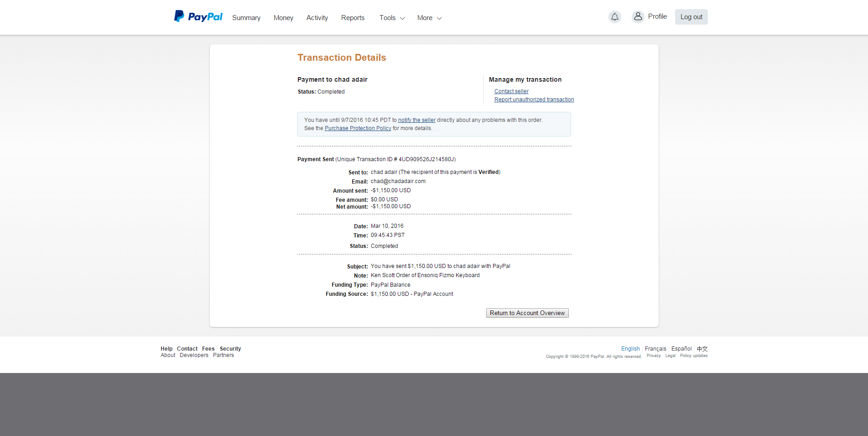Switch to the Activity page

click(317, 18)
